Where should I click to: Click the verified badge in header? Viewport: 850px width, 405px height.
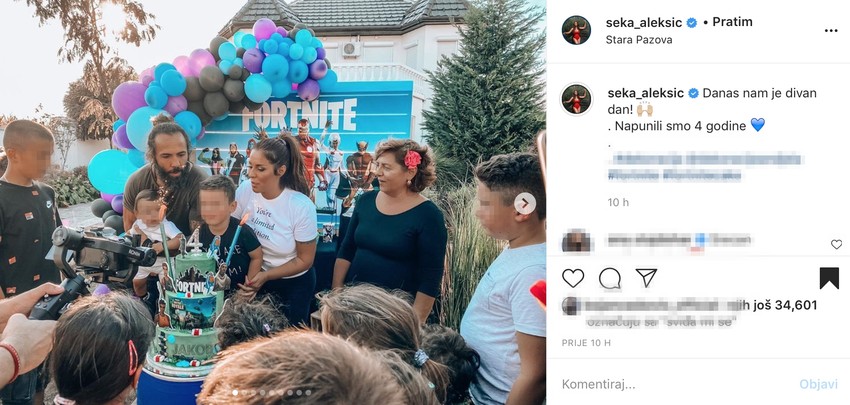[692, 23]
